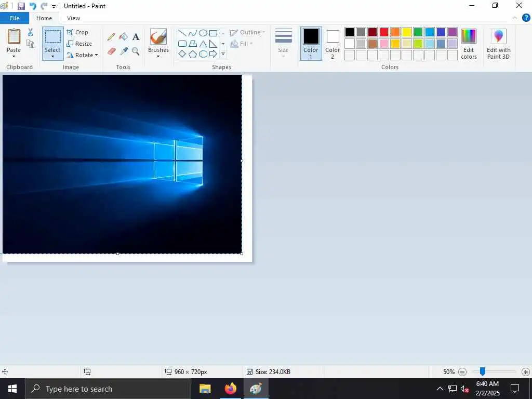This screenshot has height=399, width=532.
Task: Open File Explorer from the taskbar
Action: pos(205,389)
